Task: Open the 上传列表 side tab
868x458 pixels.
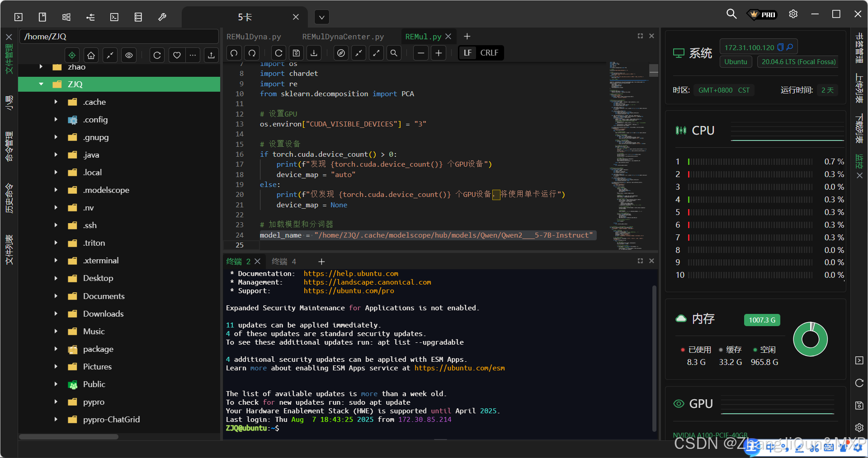Action: click(859, 88)
